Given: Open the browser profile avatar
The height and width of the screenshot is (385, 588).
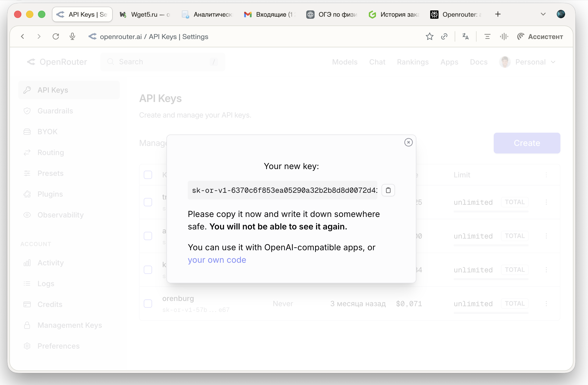Looking at the screenshot, I should point(561,14).
